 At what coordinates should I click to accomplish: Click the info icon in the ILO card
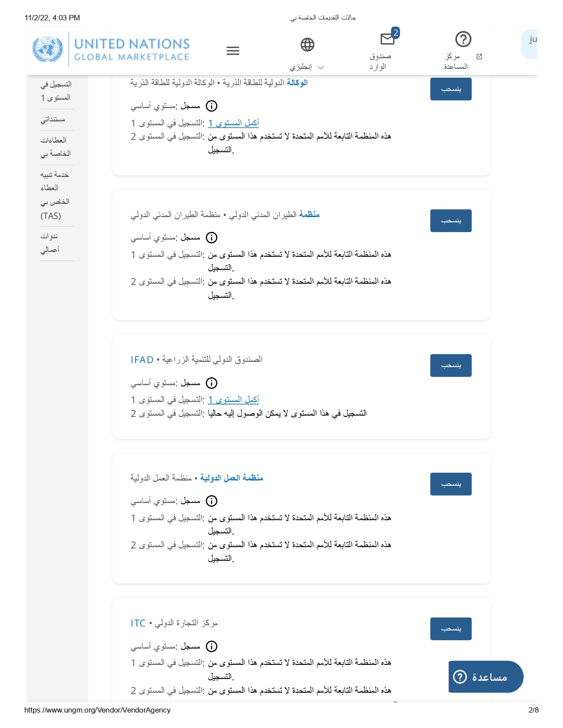click(212, 501)
